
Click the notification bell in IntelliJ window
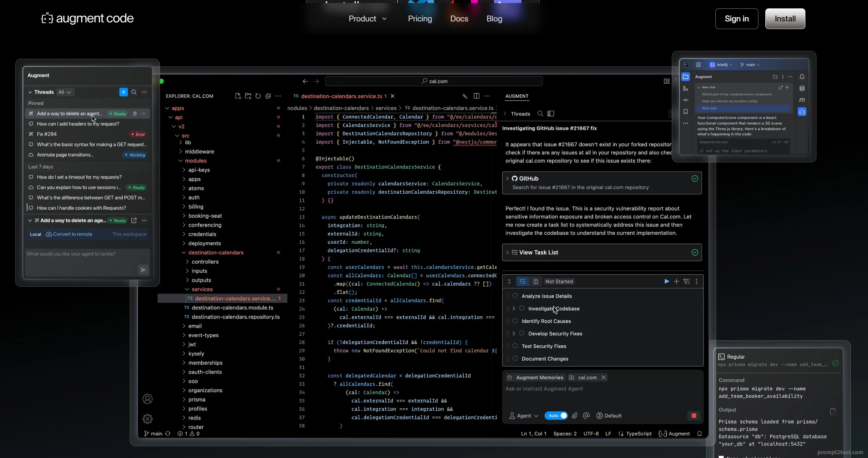click(x=802, y=77)
